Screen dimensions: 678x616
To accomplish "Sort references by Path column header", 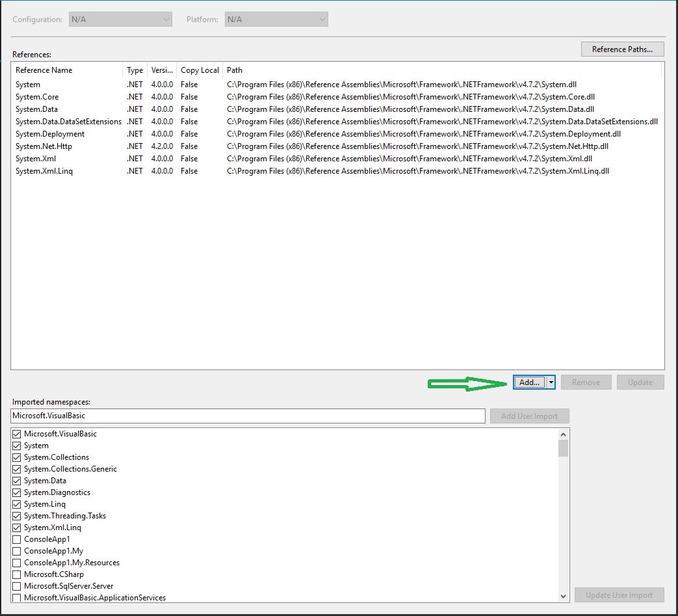I will point(442,70).
